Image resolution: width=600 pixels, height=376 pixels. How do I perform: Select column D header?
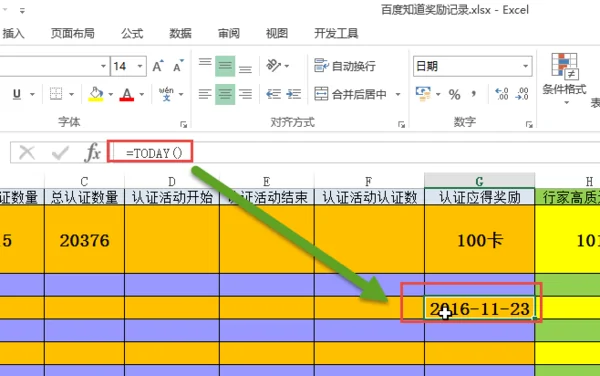pyautogui.click(x=172, y=181)
